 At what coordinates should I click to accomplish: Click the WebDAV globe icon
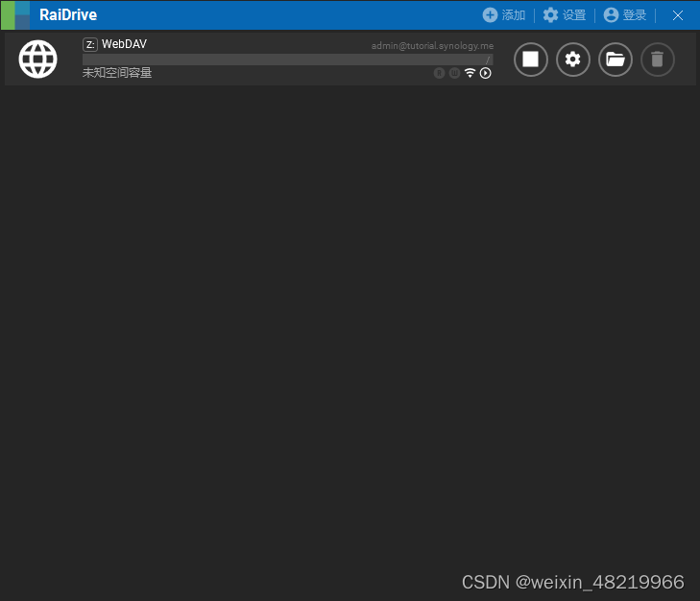pyautogui.click(x=38, y=59)
